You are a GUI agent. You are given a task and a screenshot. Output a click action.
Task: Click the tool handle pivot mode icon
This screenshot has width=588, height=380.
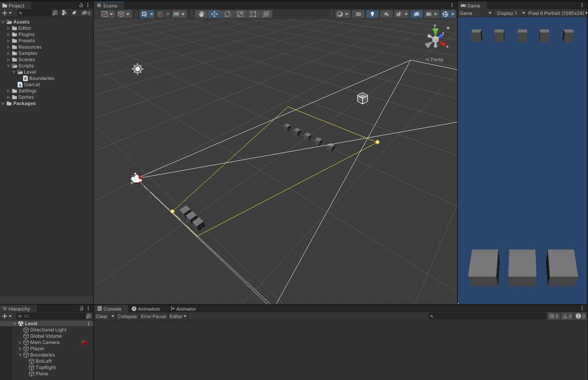coord(105,14)
